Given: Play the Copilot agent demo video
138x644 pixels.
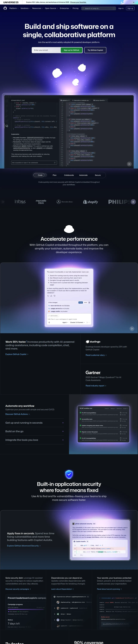Looking at the screenshot, I should (132, 329).
